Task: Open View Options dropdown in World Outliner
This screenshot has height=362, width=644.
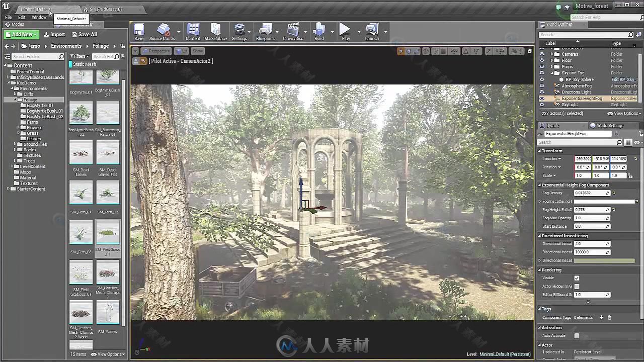Action: click(x=624, y=114)
